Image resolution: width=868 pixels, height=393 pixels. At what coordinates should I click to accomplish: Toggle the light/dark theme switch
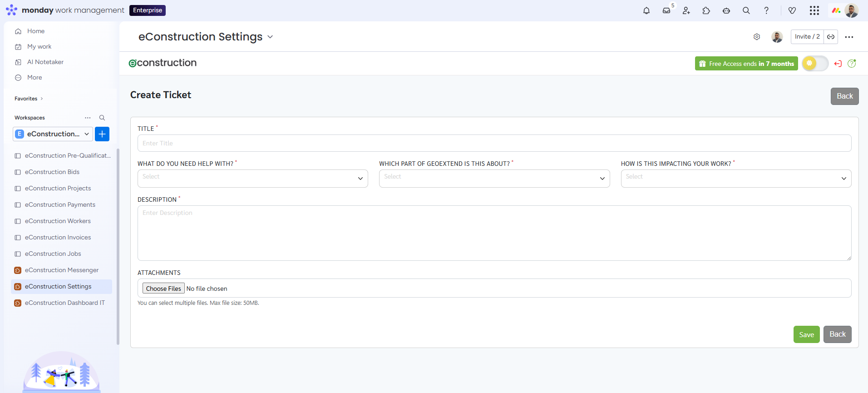(815, 64)
